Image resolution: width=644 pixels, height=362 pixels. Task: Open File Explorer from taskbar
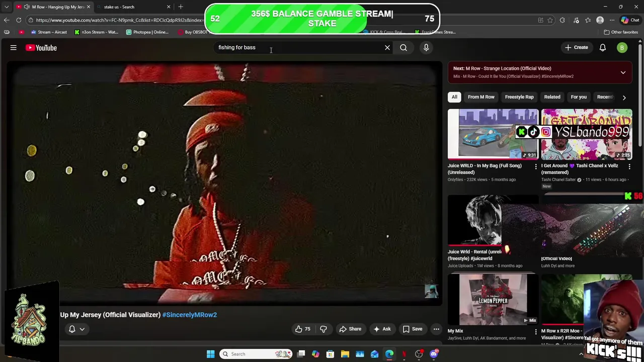click(x=345, y=354)
